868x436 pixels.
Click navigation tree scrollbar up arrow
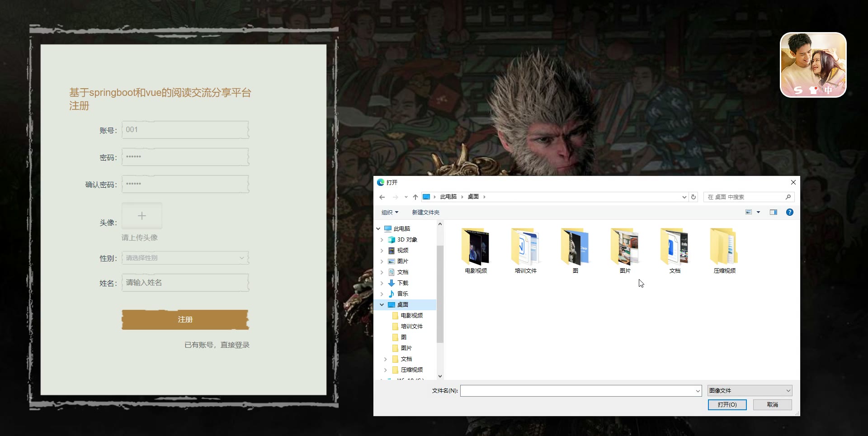440,224
